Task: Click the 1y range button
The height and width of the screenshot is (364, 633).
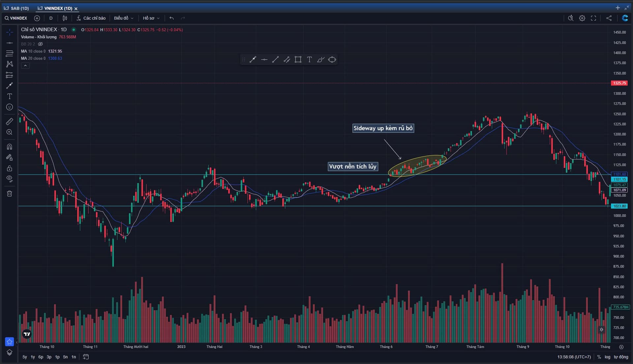Action: tap(33, 357)
